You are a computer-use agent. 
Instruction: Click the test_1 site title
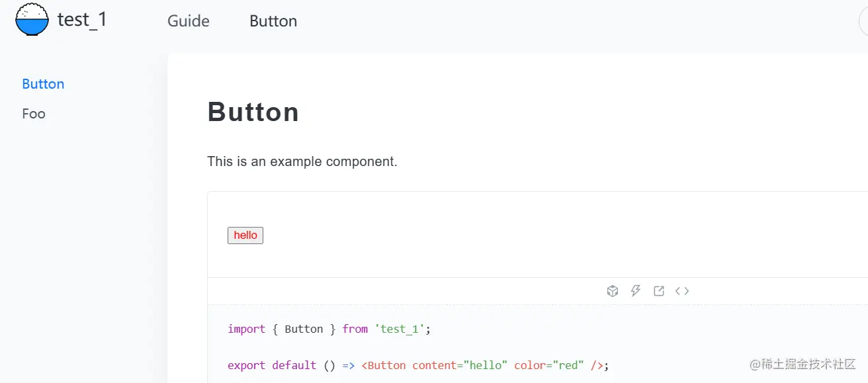point(82,20)
